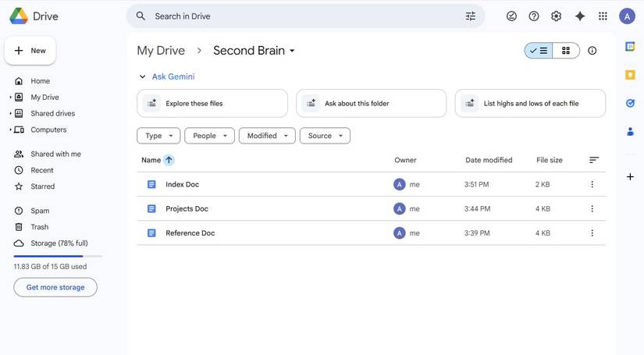Open the Gemini sparkle icon in header
This screenshot has height=355, width=644.
tap(579, 16)
